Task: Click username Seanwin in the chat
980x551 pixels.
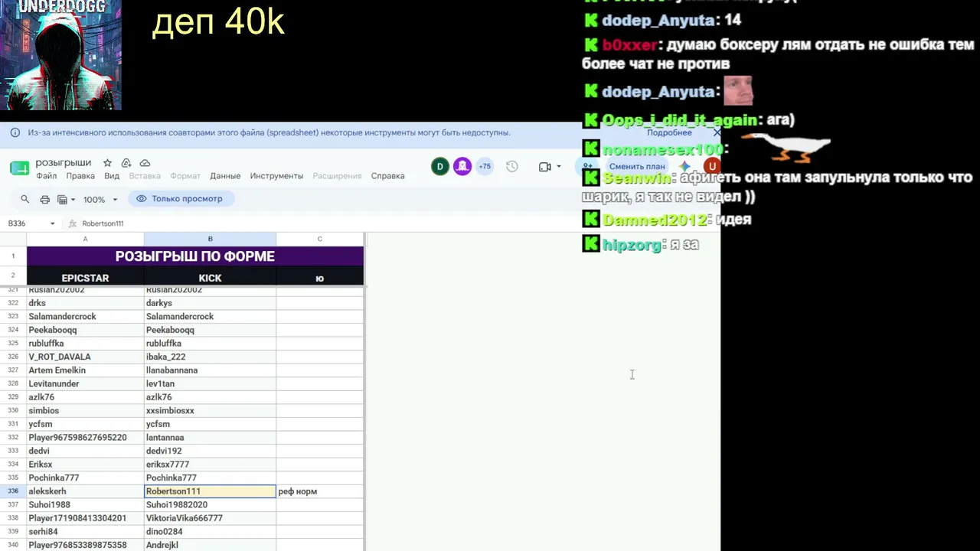Action: click(635, 178)
